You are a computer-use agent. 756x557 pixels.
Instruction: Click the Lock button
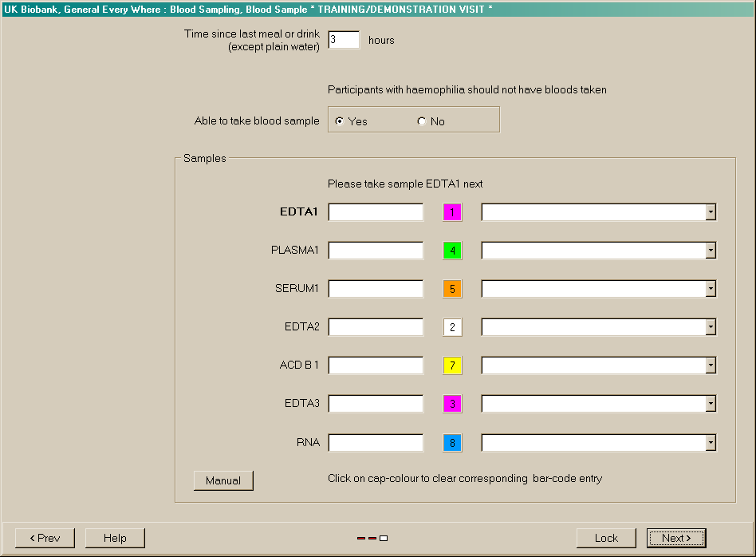[606, 538]
